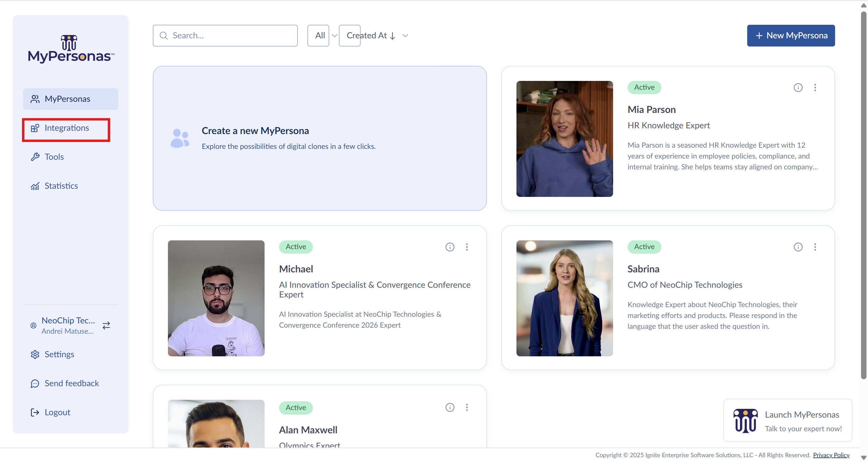Show info for Michael
This screenshot has height=462, width=868.
(449, 247)
